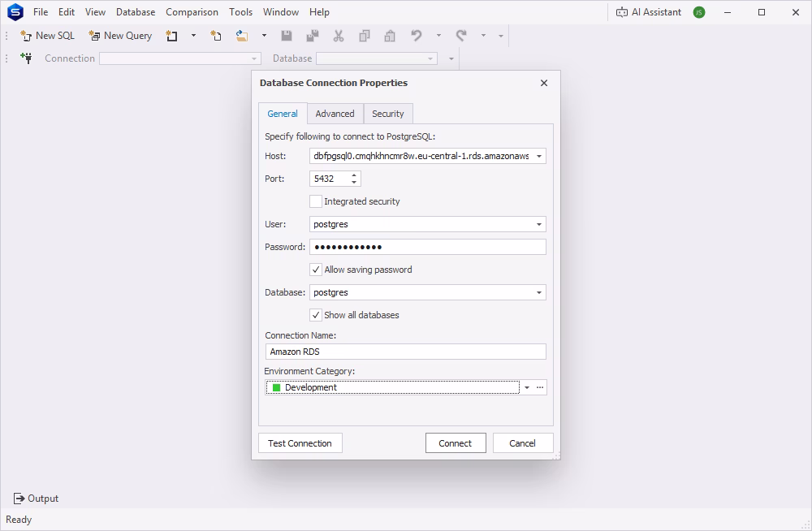Select the General tab
The width and height of the screenshot is (812, 531).
[x=283, y=114]
